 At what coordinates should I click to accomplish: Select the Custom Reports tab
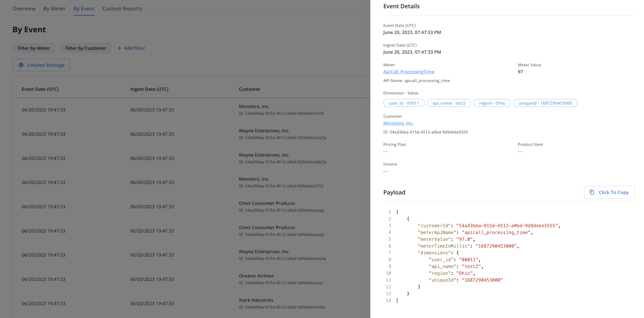coord(122,8)
